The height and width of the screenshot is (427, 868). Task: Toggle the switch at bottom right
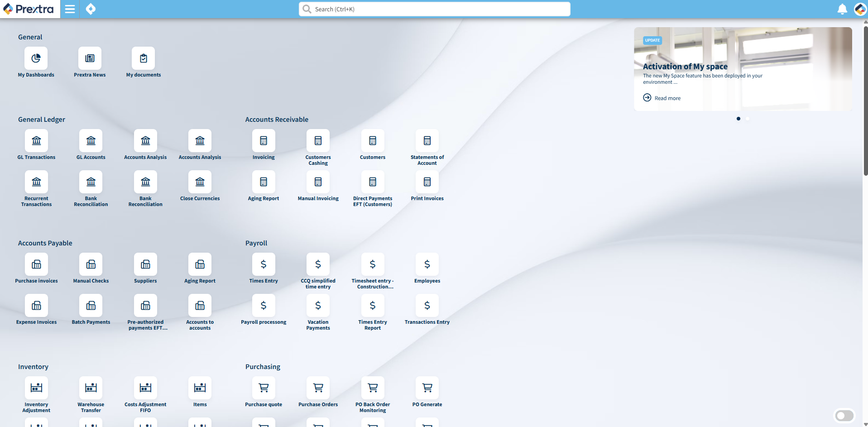844,416
